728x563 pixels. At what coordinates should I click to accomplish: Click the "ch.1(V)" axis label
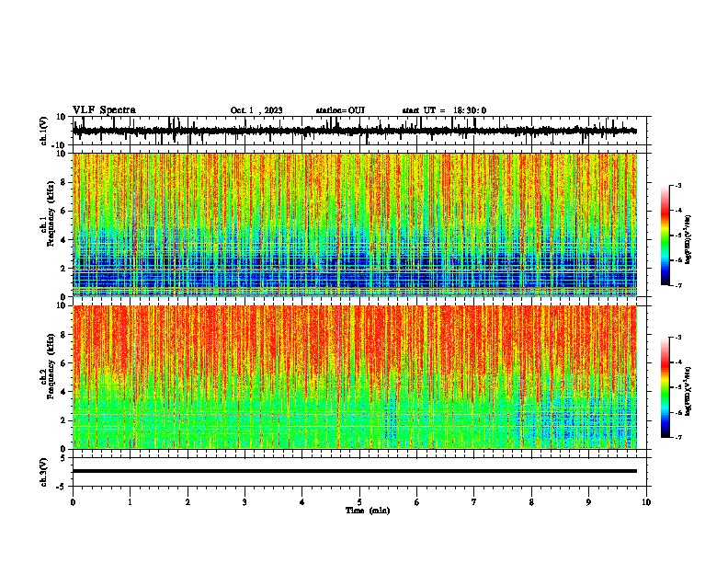pyautogui.click(x=44, y=131)
